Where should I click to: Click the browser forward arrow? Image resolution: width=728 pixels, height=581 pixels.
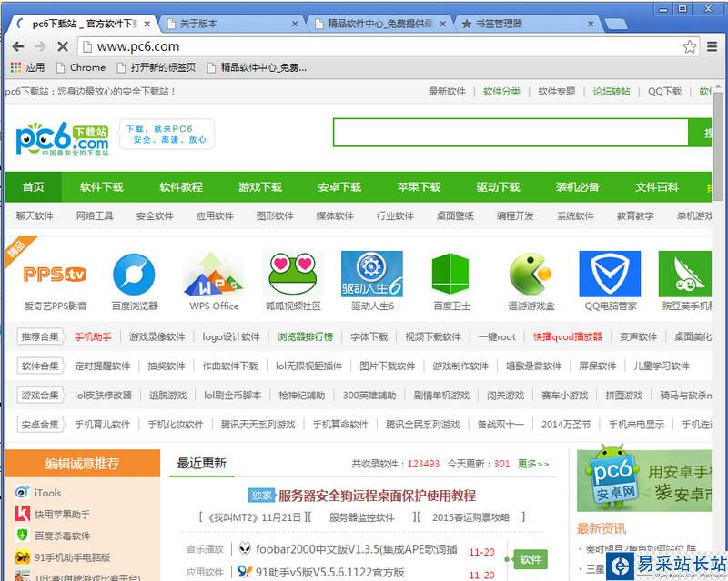[40, 46]
